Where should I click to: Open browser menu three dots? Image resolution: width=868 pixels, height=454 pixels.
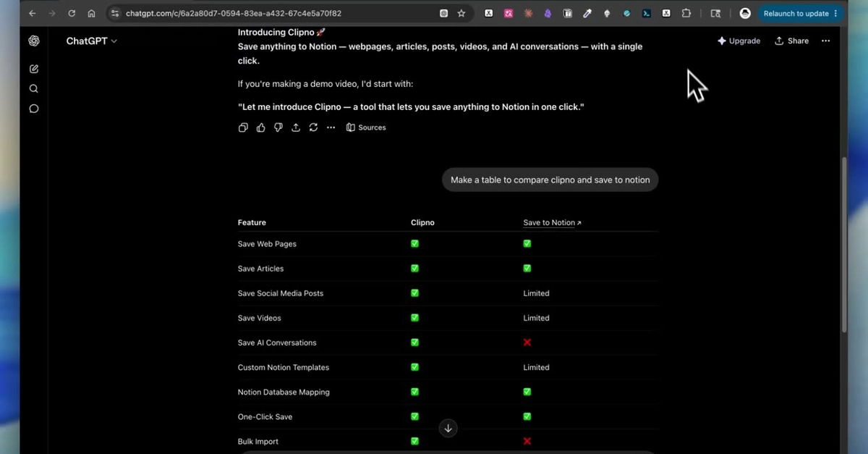pyautogui.click(x=836, y=13)
